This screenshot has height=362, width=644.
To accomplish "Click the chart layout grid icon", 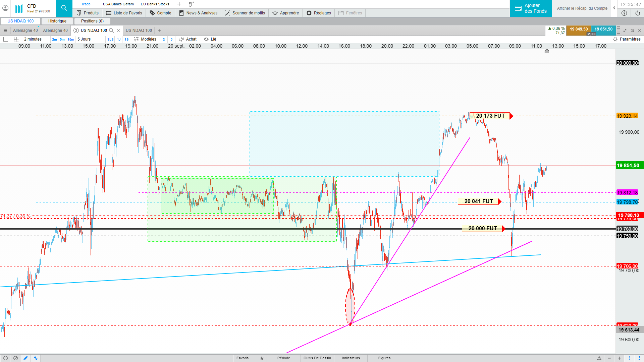I will point(16,39).
